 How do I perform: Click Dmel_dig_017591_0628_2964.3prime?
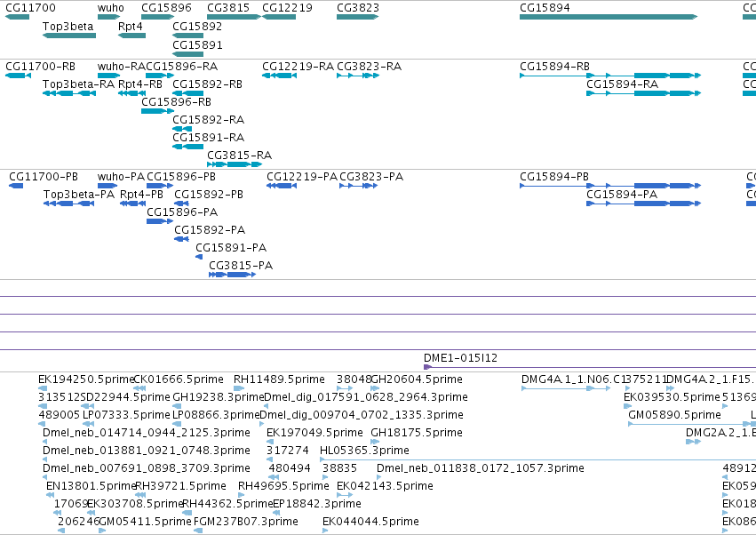366,397
